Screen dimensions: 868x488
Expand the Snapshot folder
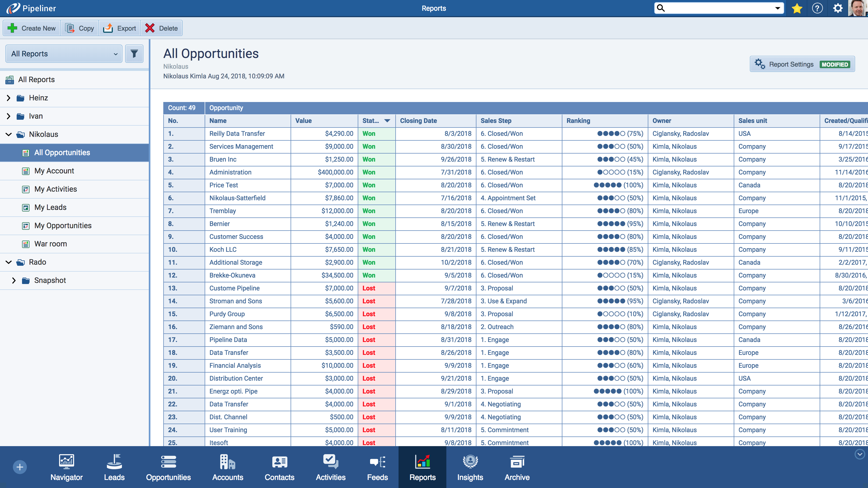point(14,281)
